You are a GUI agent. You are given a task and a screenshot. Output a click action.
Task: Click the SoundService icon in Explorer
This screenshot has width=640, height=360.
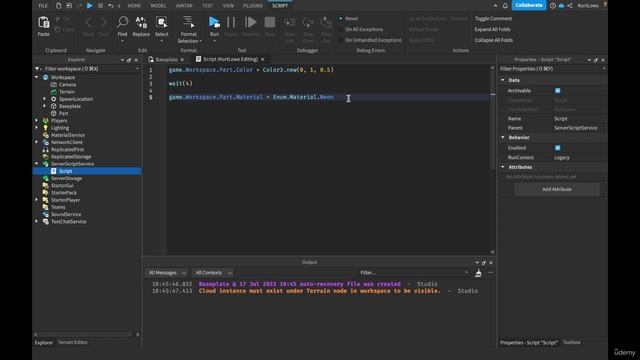46,214
